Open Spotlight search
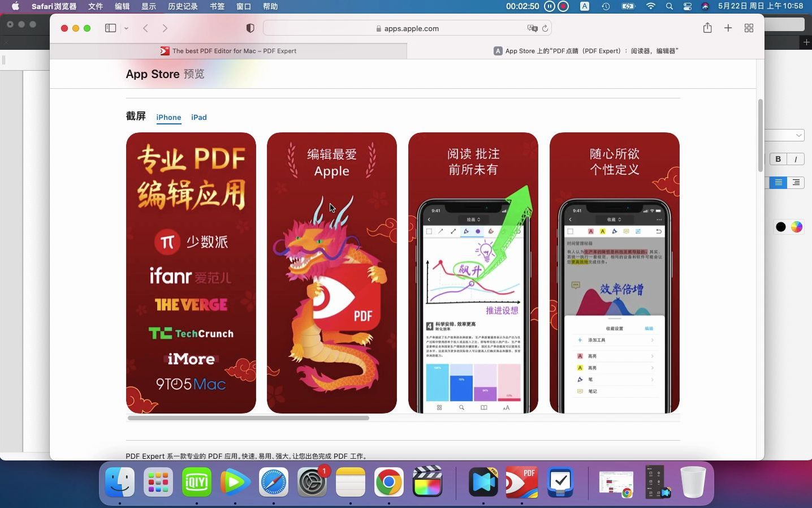 tap(670, 6)
